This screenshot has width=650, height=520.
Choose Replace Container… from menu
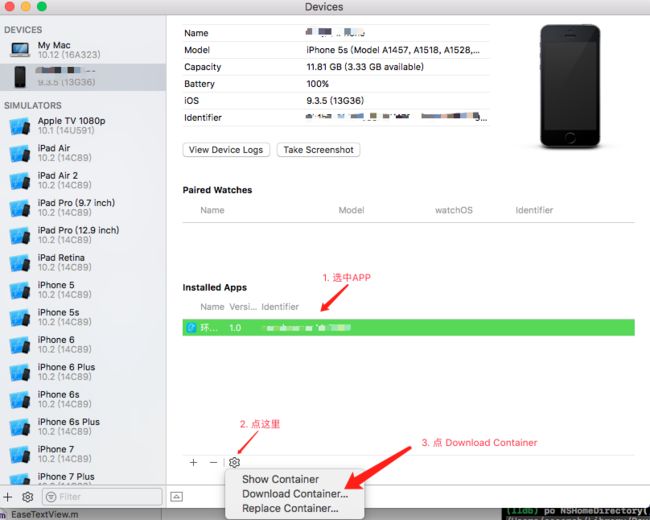(x=290, y=508)
